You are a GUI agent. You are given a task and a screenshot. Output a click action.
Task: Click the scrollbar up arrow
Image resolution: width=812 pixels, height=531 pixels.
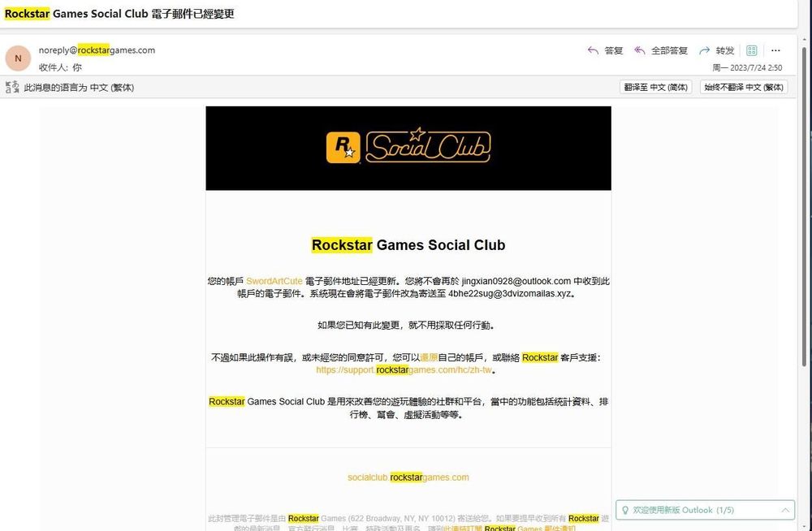coord(804,40)
